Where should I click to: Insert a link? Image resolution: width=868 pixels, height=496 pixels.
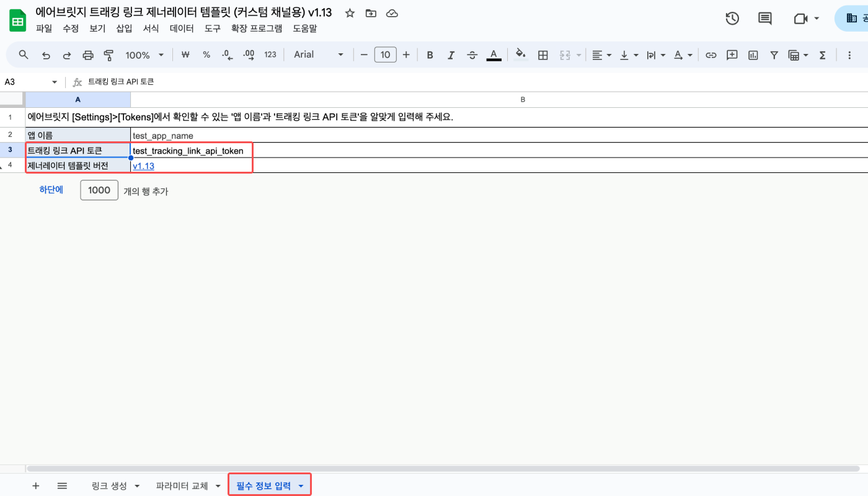click(x=711, y=55)
